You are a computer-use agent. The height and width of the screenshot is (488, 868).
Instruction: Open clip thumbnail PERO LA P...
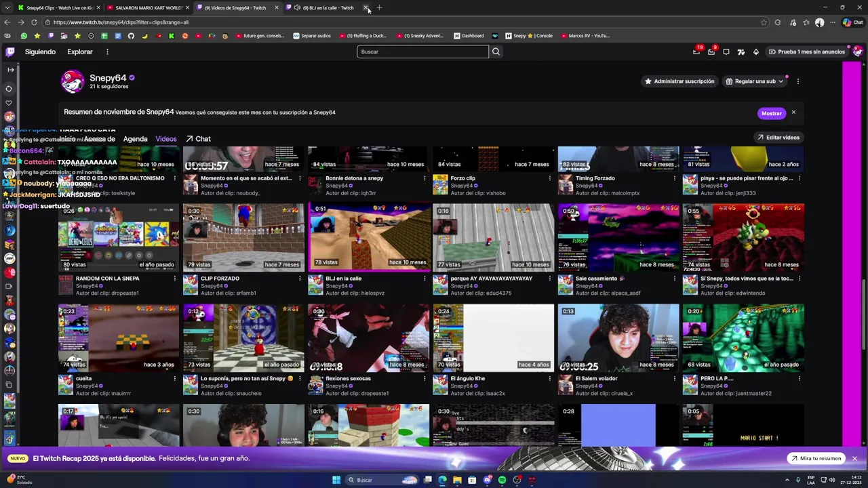[743, 337]
